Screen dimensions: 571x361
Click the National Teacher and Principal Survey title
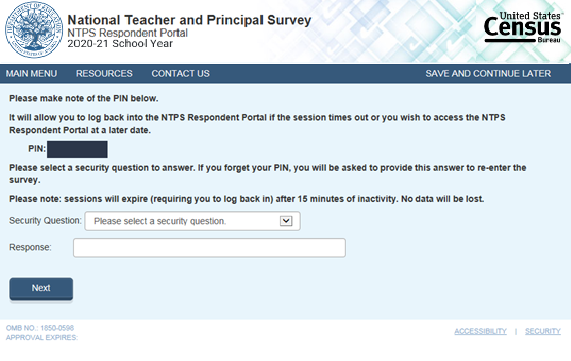pyautogui.click(x=189, y=20)
